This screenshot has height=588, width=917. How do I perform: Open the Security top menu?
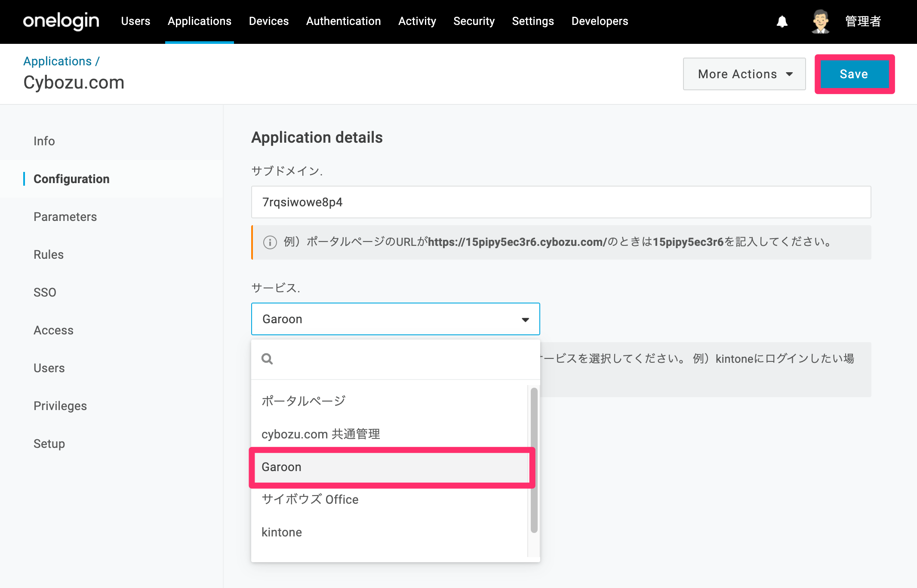pos(474,21)
